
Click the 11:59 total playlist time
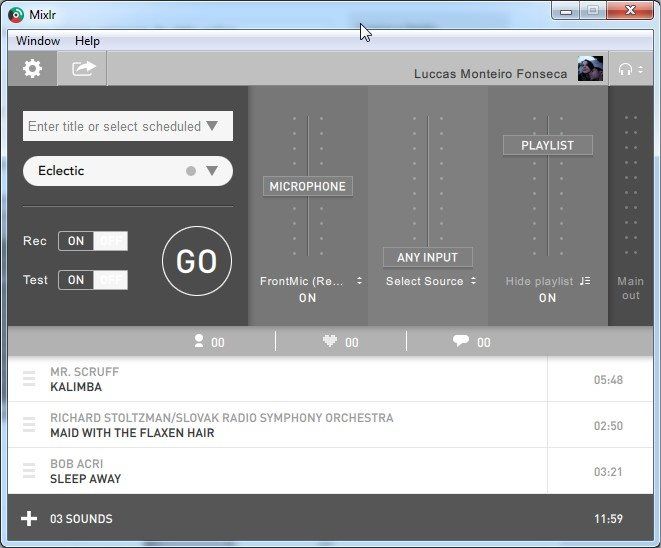pos(608,519)
